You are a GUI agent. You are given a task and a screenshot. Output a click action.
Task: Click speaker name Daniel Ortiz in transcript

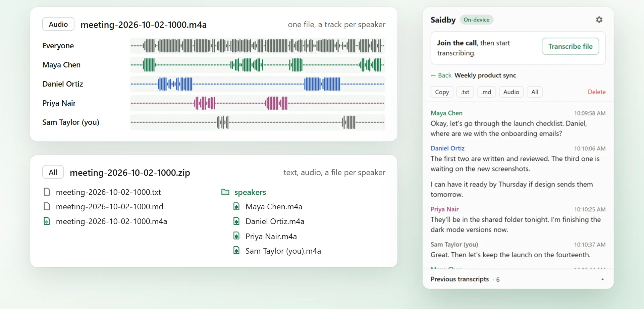[x=447, y=148]
